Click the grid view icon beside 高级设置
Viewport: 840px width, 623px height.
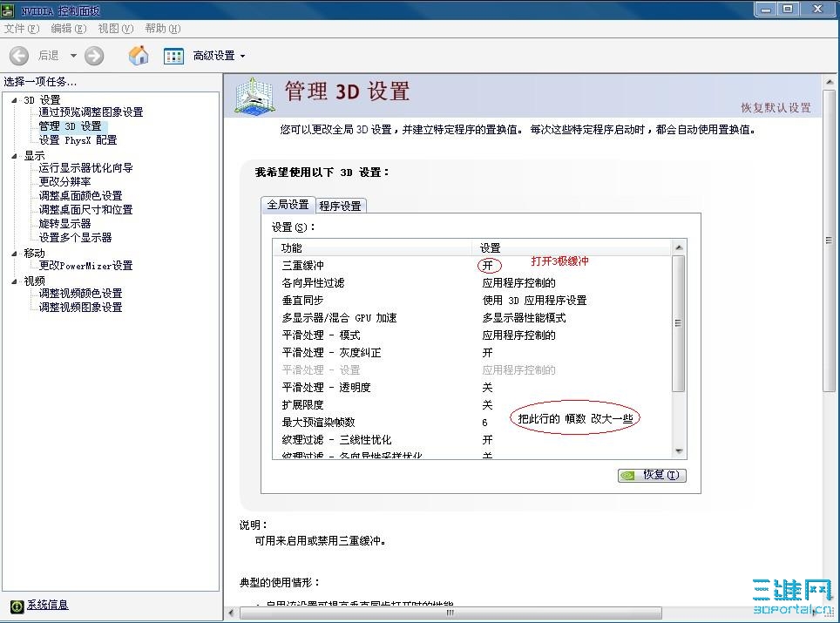click(x=173, y=56)
